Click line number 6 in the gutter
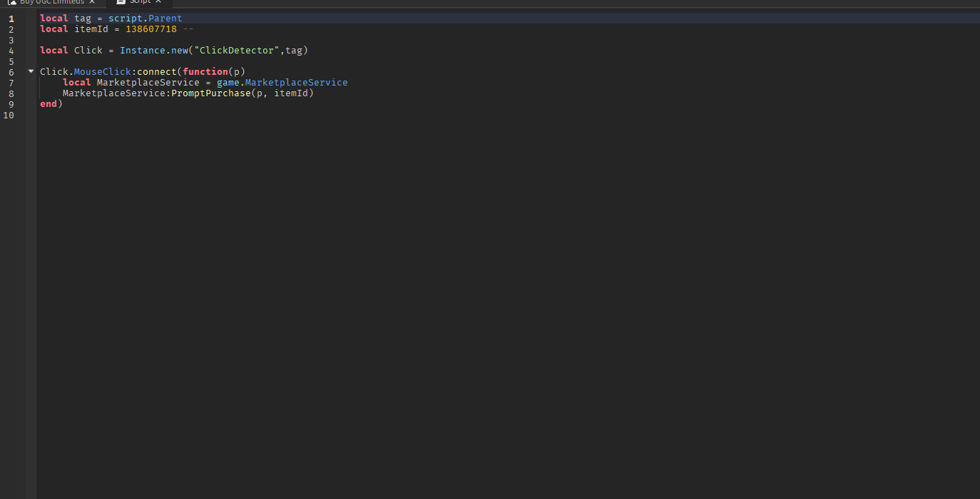Viewport: 980px width, 499px height. pyautogui.click(x=11, y=71)
